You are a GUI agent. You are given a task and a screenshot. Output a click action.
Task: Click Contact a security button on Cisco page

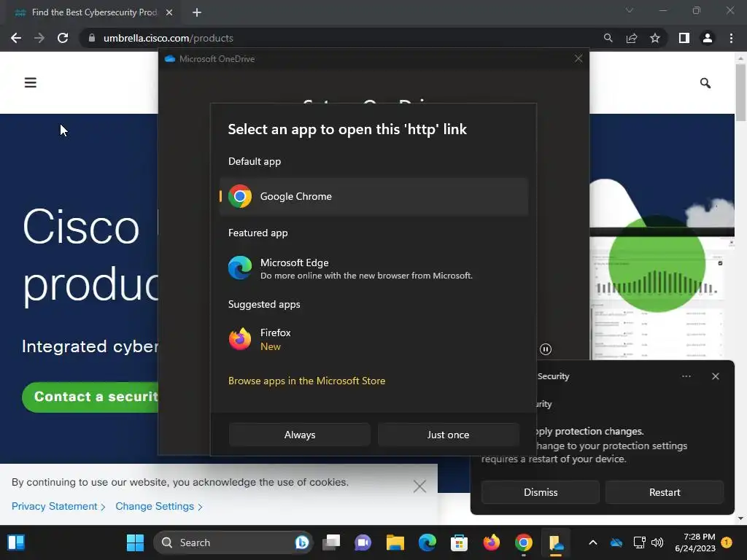(90, 397)
